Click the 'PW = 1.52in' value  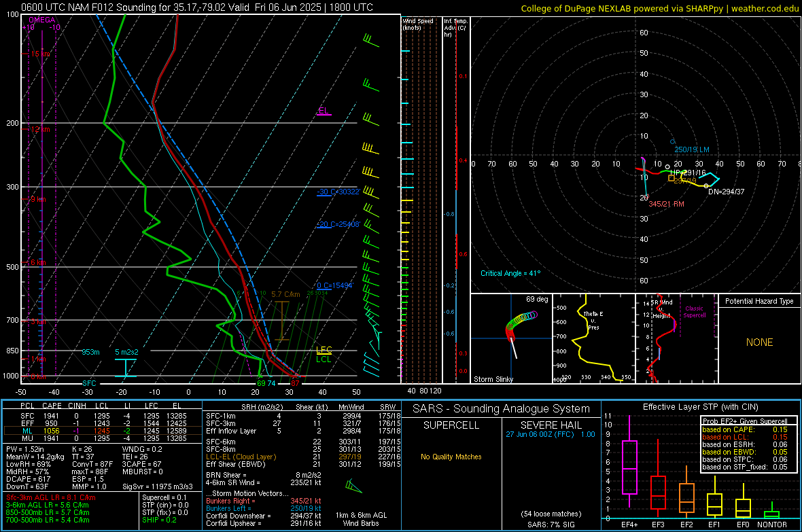tap(25, 449)
